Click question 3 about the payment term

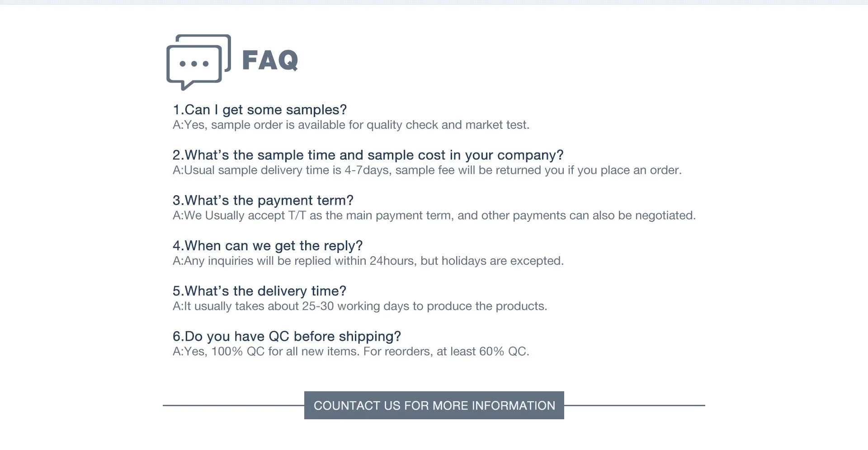tap(263, 200)
